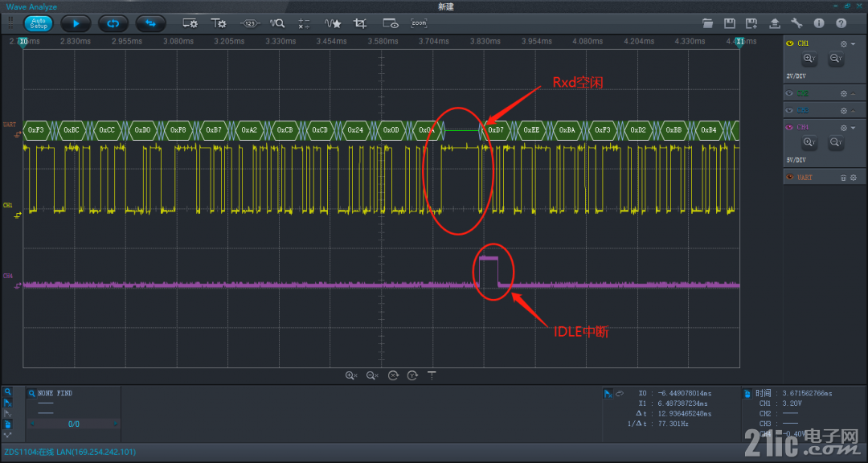Viewport: 868px width, 463px height.
Task: Toggle CH4 visibility eye
Action: [790, 127]
